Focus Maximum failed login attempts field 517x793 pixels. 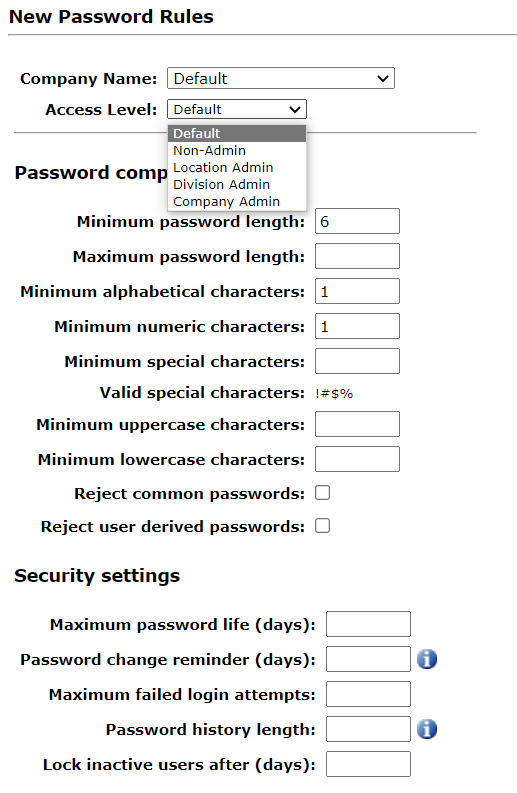tap(368, 694)
